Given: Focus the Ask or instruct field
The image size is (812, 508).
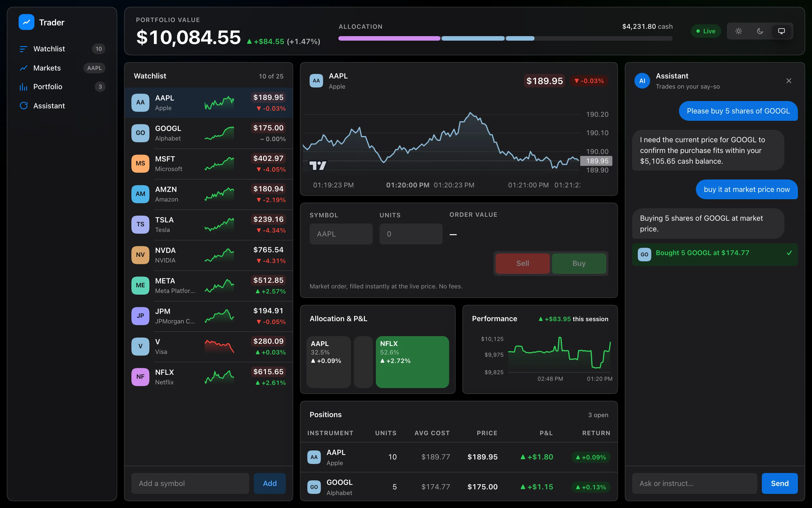Looking at the screenshot, I should [694, 483].
